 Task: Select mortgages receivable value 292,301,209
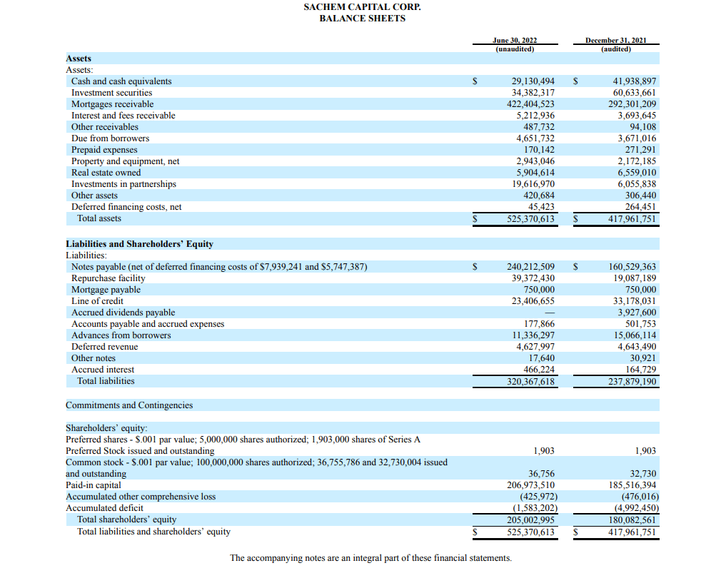coord(632,104)
